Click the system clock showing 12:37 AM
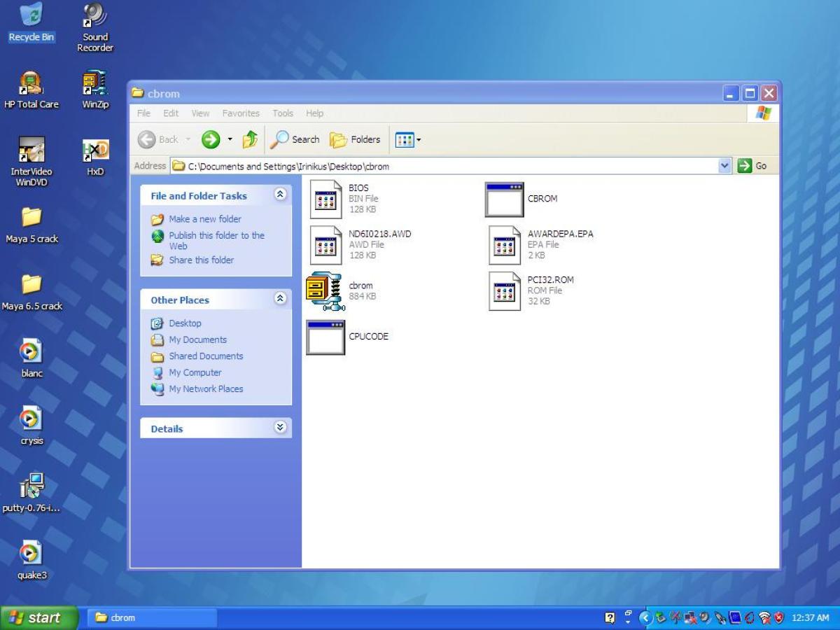Viewport: 840px width, 630px height. [810, 618]
